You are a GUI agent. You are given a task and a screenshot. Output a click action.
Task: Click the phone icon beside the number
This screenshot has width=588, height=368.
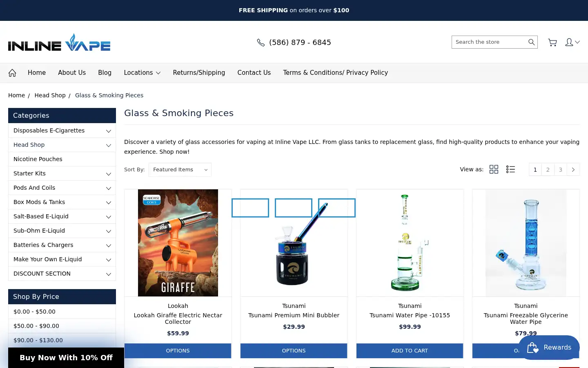(261, 43)
